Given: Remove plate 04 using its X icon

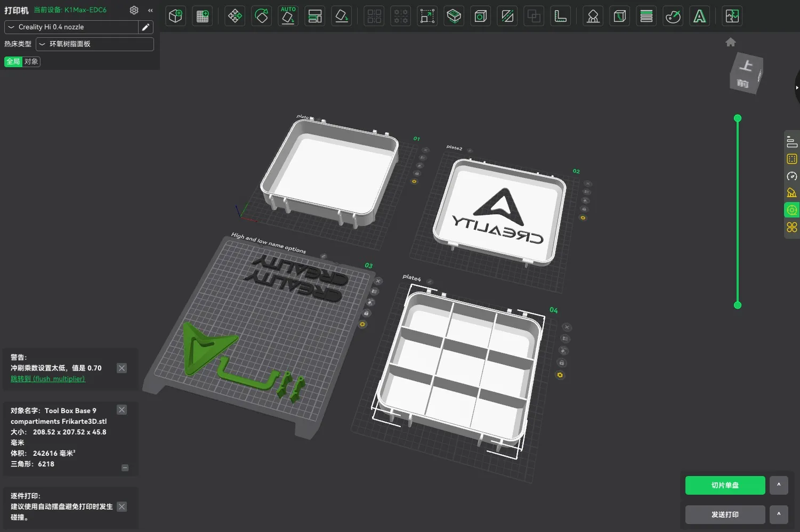Looking at the screenshot, I should [567, 327].
